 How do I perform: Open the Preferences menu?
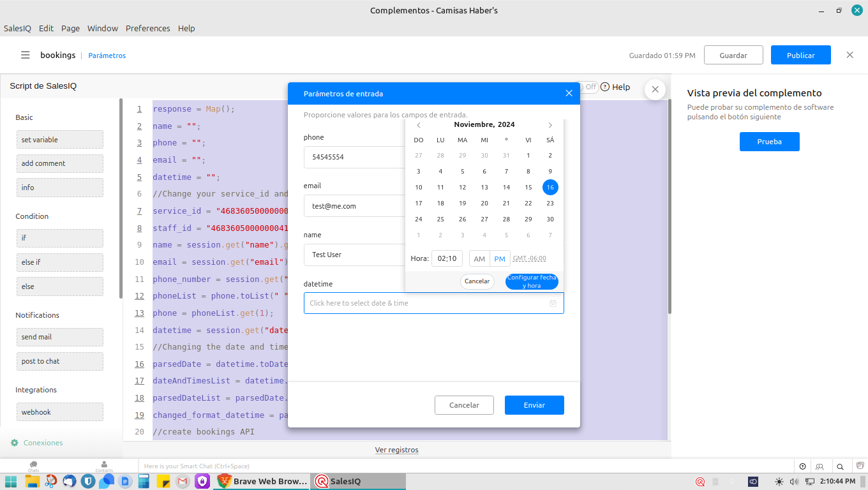click(148, 28)
